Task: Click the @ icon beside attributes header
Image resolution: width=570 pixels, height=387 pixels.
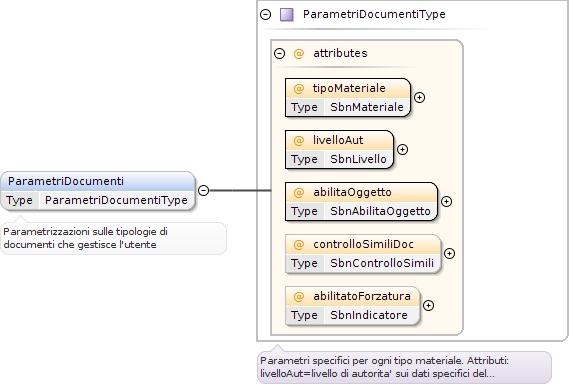Action: point(298,54)
